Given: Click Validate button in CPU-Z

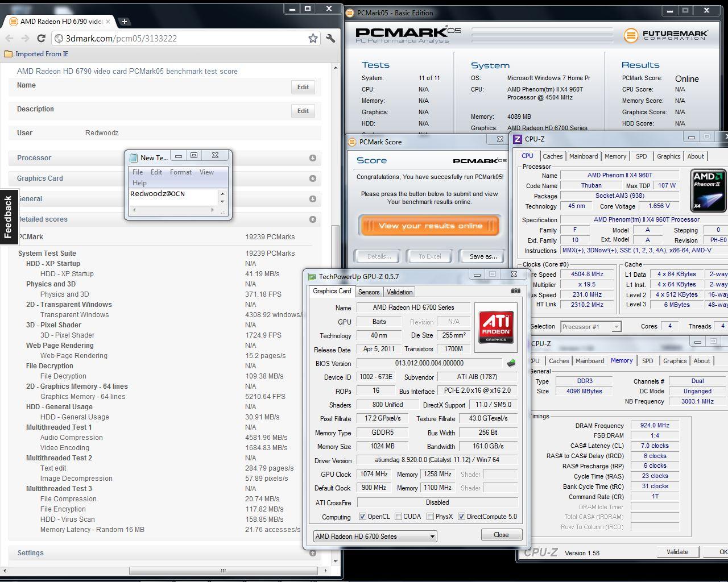Looking at the screenshot, I should click(x=677, y=552).
